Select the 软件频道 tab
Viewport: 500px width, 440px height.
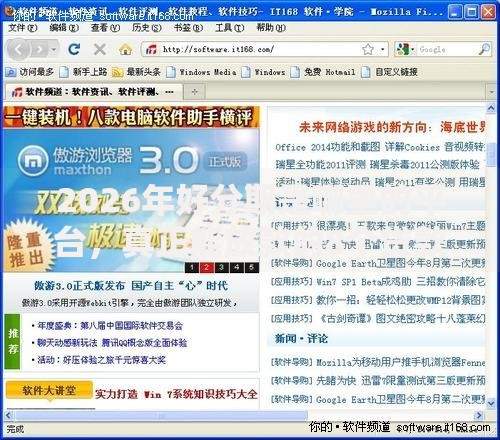93,92
